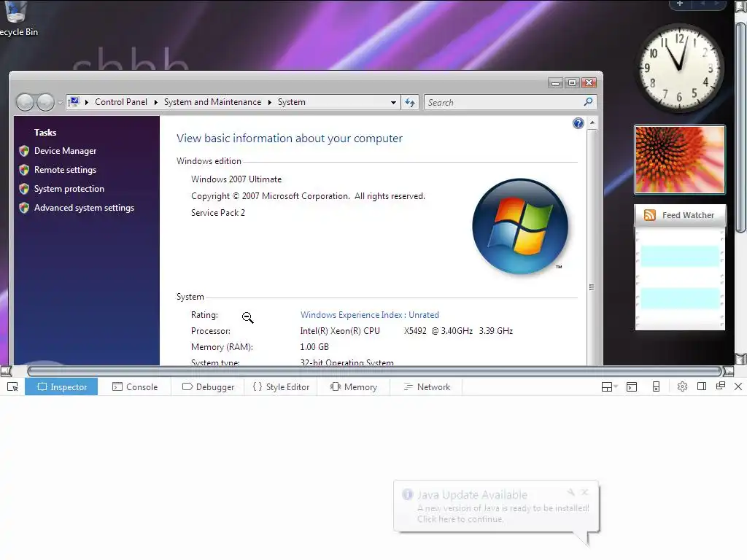Click the System protection shield icon

point(24,189)
